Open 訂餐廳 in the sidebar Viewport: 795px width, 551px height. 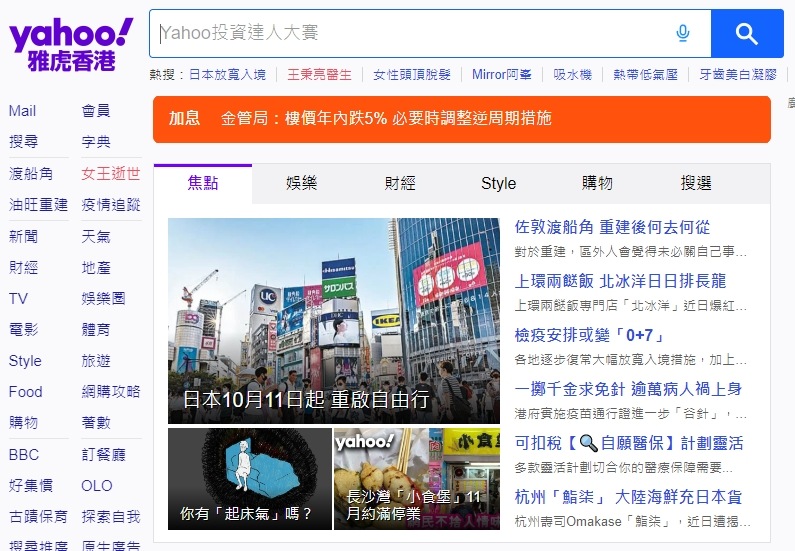103,455
